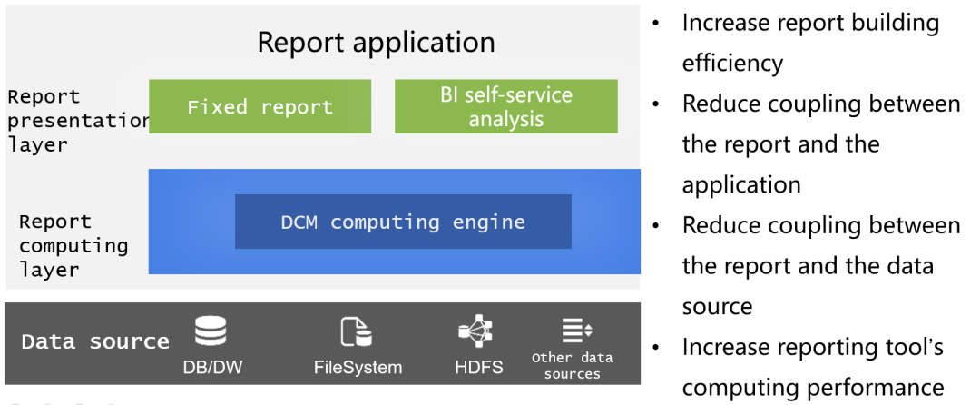
Task: Select the Report presentation layer label
Action: tap(77, 120)
